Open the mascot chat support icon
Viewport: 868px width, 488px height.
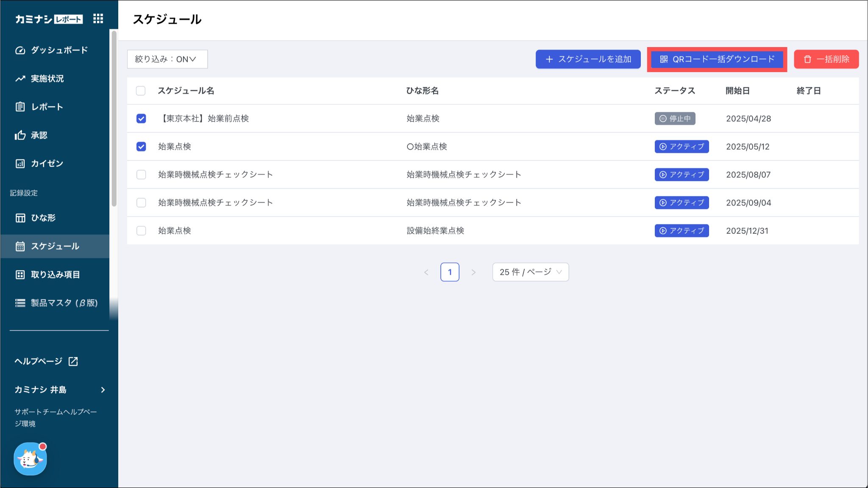tap(30, 459)
